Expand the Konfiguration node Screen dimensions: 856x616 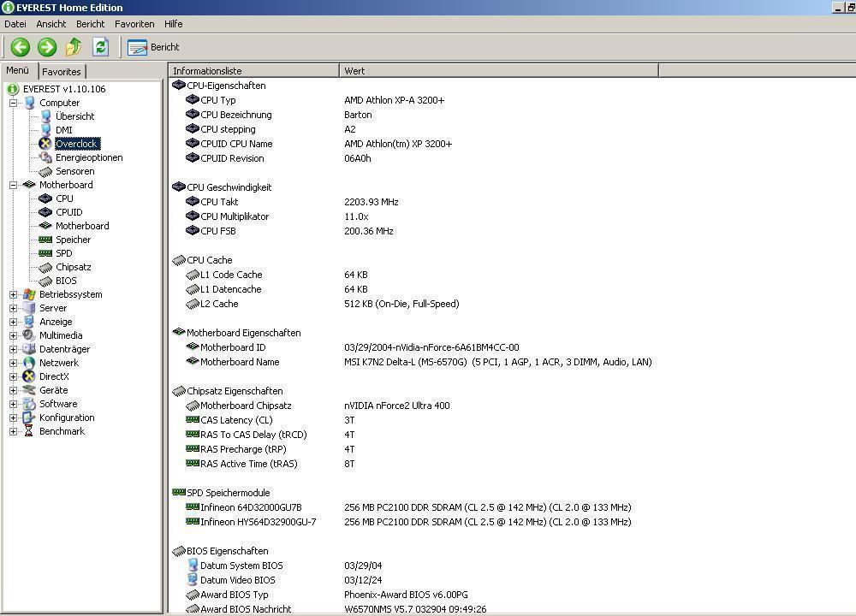[x=13, y=418]
